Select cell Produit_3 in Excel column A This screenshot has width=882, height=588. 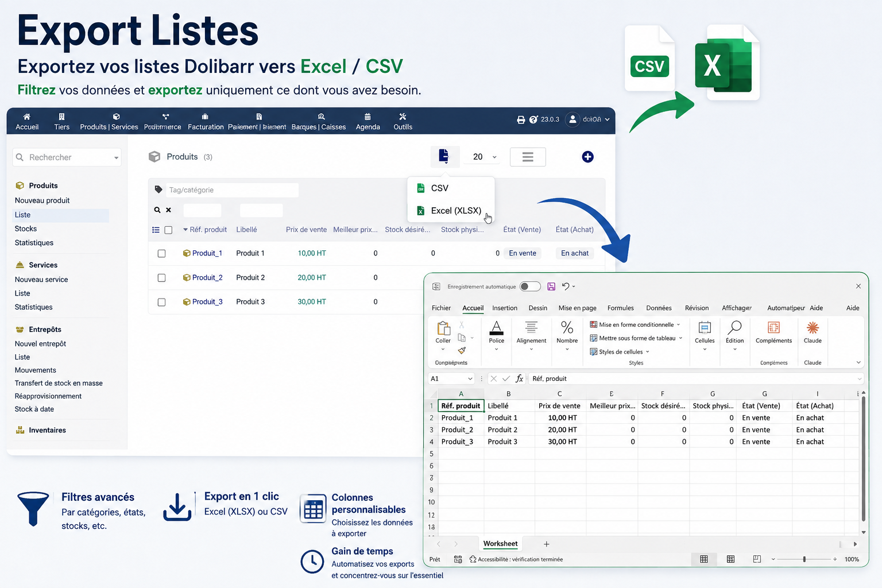(x=461, y=442)
